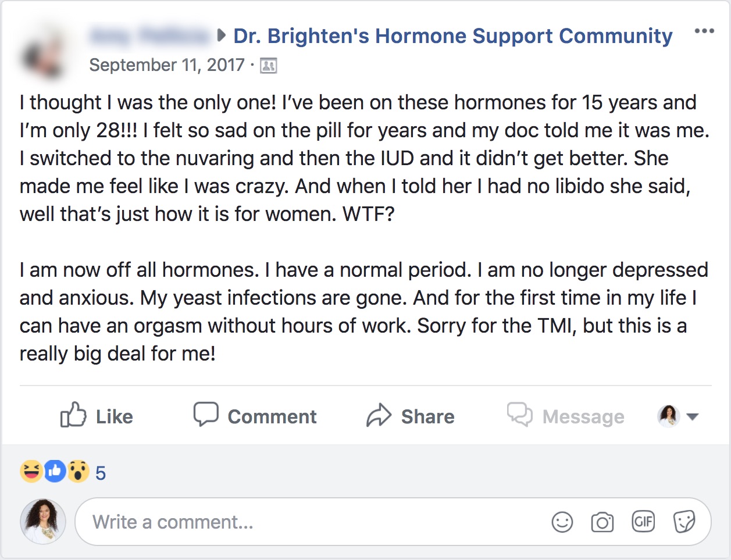731x560 pixels.
Task: Click the group audience privacy icon
Action: pos(268,66)
